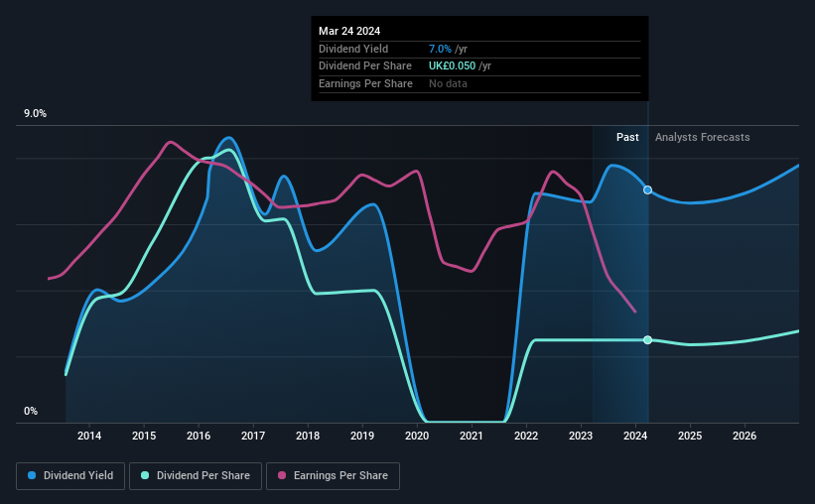This screenshot has height=504, width=815.
Task: Click the 9.0% y-axis label
Action: (35, 114)
